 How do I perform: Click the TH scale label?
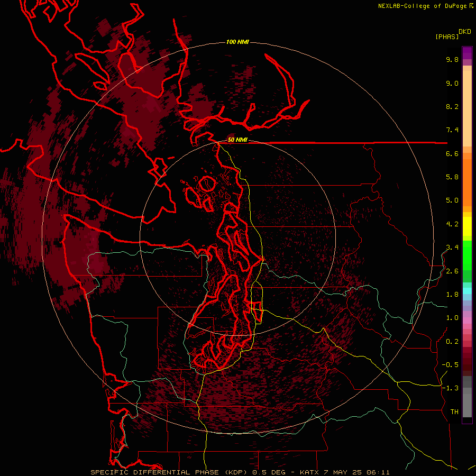pyautogui.click(x=454, y=412)
